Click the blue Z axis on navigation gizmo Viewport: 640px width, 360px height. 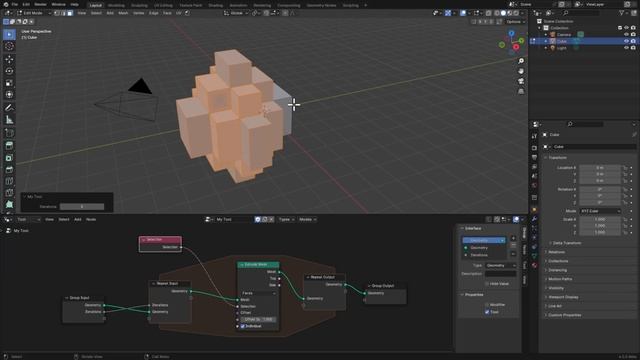(511, 33)
